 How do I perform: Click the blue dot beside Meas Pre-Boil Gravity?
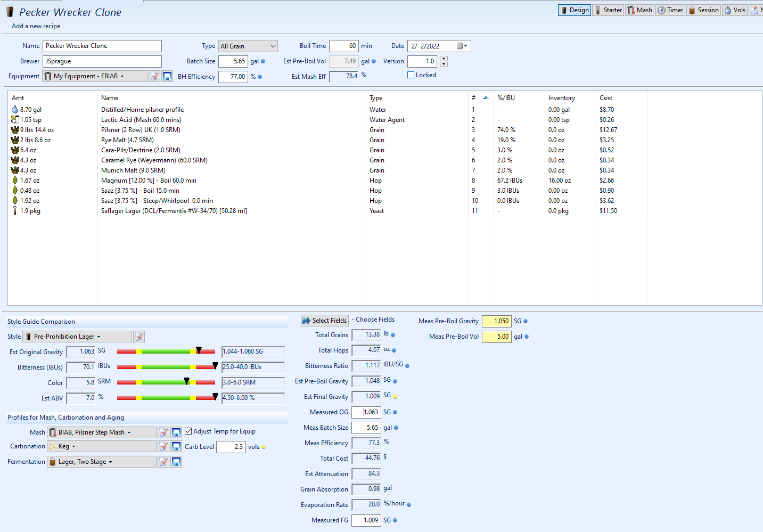click(526, 321)
